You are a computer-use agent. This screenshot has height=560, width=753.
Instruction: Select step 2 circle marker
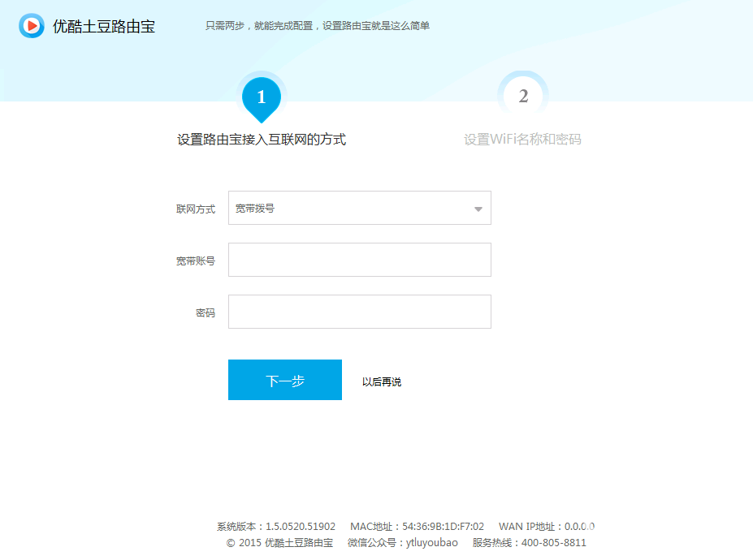[523, 96]
